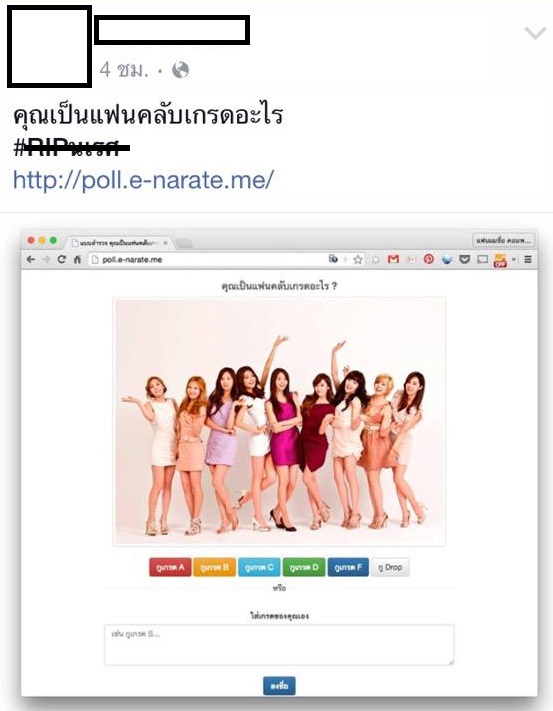Choose the light blue grade C button
The image size is (553, 711).
coord(259,567)
